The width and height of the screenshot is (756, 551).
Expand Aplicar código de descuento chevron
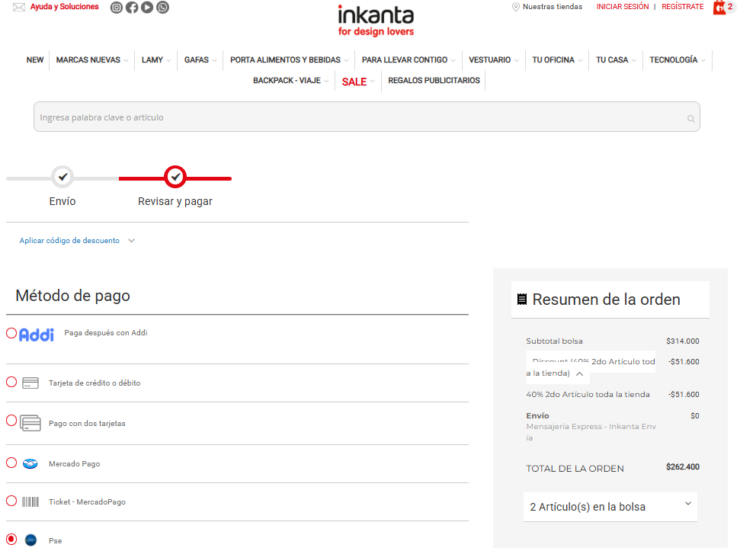tap(132, 241)
